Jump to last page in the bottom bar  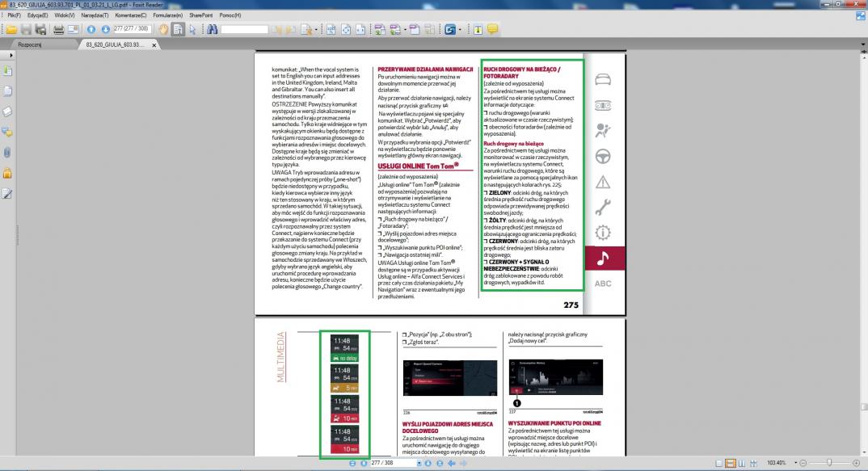pyautogui.click(x=440, y=463)
